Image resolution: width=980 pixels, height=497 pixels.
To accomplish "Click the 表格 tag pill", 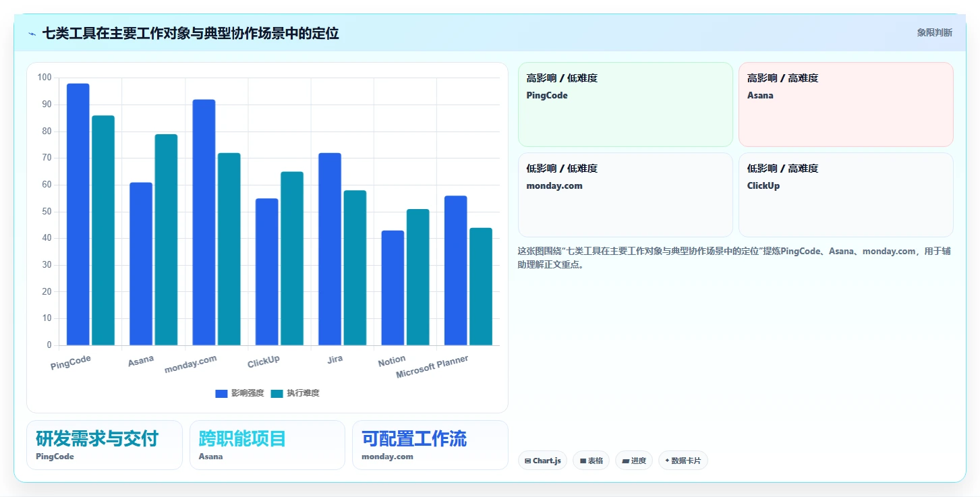I will coord(591,461).
